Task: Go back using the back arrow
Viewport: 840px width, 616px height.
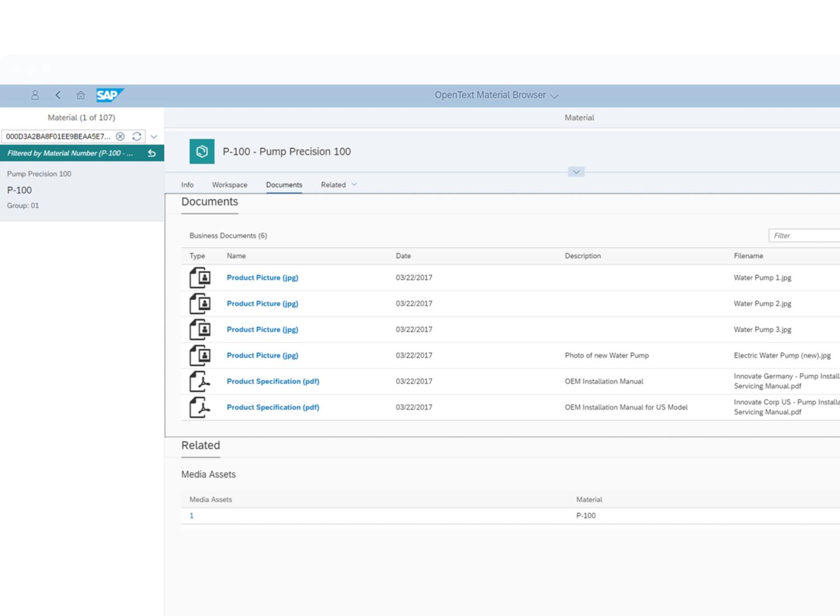Action: tap(58, 95)
